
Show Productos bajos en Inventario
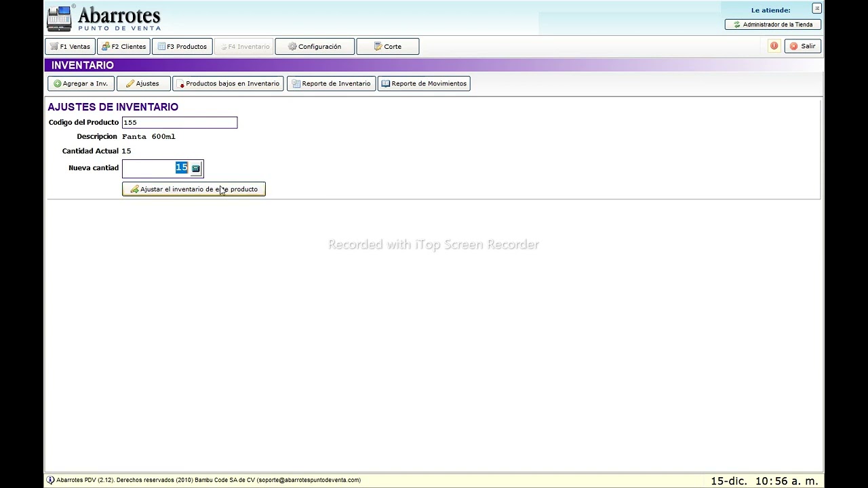click(x=228, y=83)
